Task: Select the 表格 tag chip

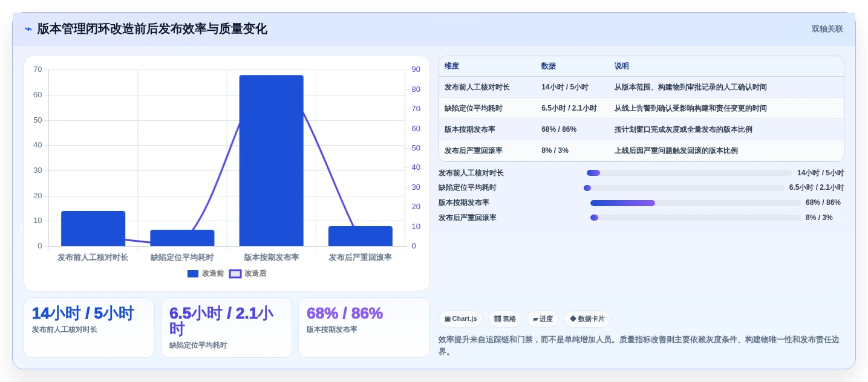Action: tap(505, 319)
